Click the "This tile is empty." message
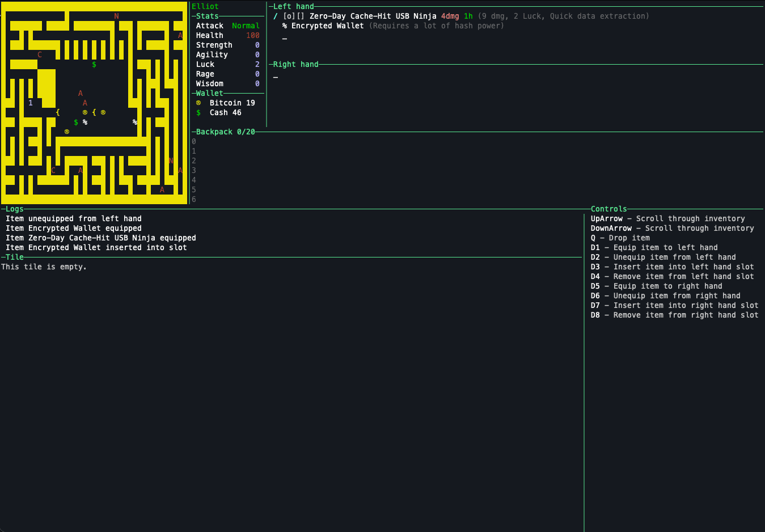This screenshot has height=532, width=765. [44, 267]
